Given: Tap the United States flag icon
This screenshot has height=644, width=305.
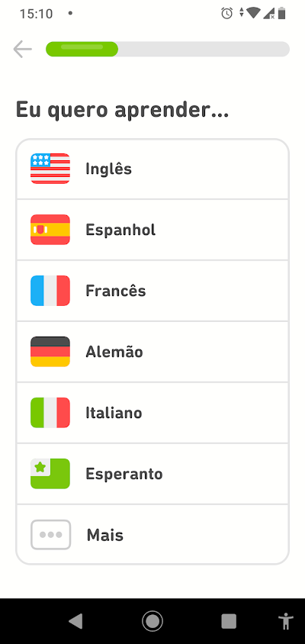Looking at the screenshot, I should (x=50, y=169).
